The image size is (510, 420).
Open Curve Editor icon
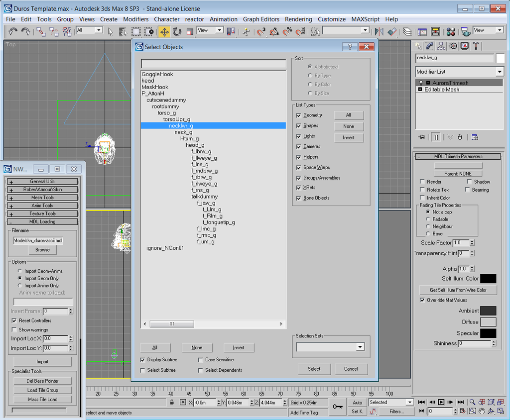click(x=422, y=31)
